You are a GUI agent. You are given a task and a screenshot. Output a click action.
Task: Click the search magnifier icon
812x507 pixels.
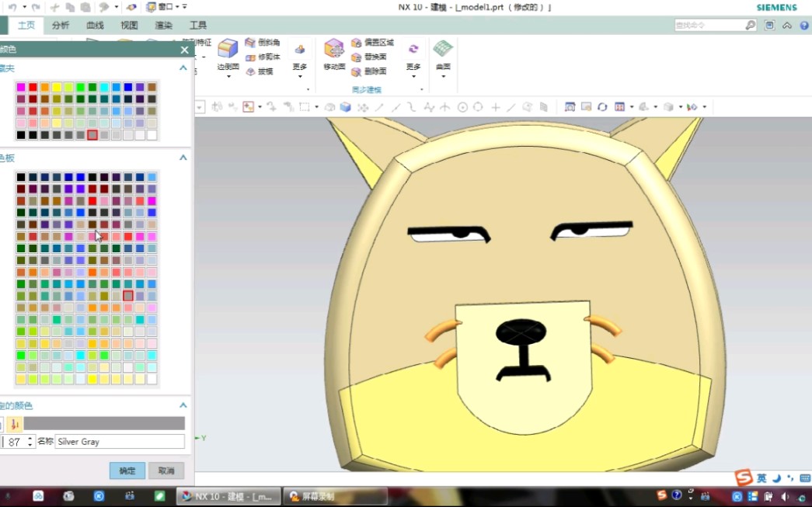pos(750,25)
